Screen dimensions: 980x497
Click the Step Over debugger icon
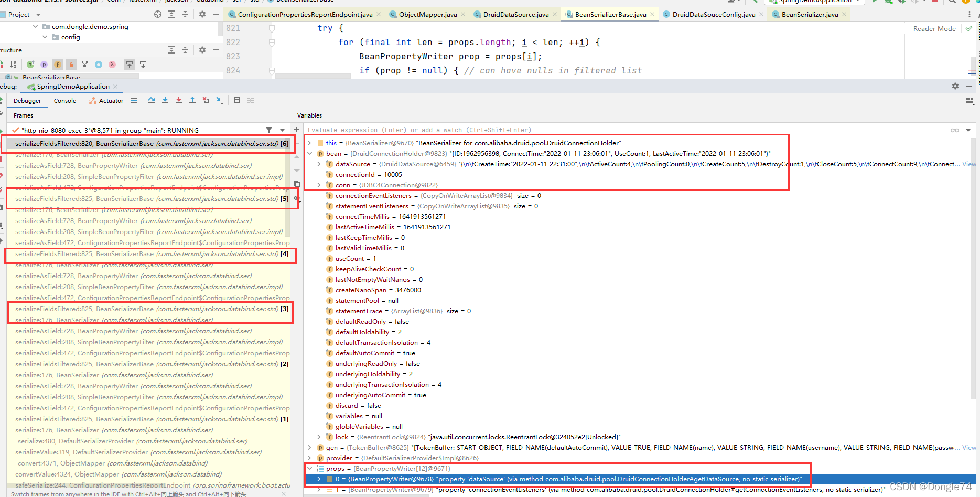click(152, 100)
